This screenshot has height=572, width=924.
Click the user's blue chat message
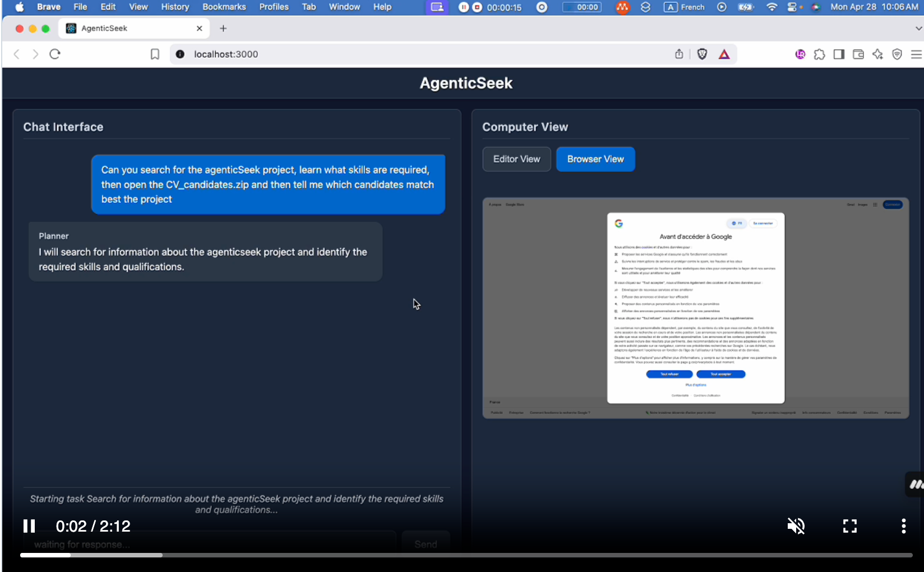[268, 184]
